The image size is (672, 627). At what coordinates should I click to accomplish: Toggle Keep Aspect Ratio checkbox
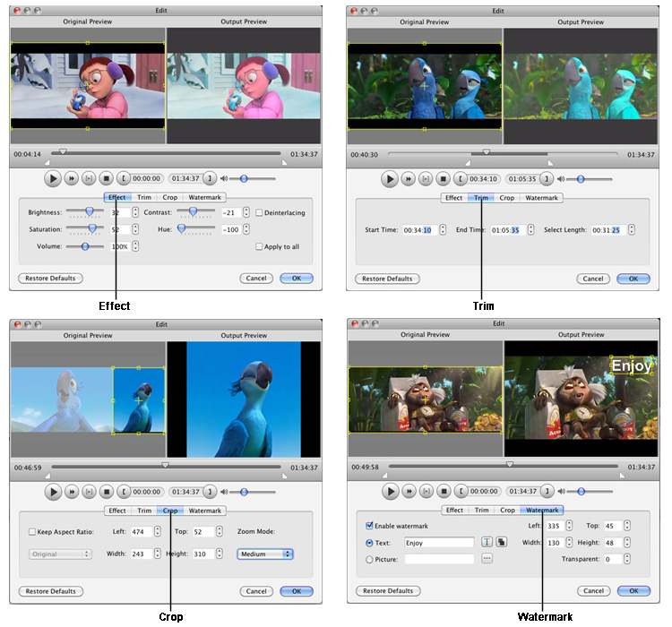tap(31, 532)
